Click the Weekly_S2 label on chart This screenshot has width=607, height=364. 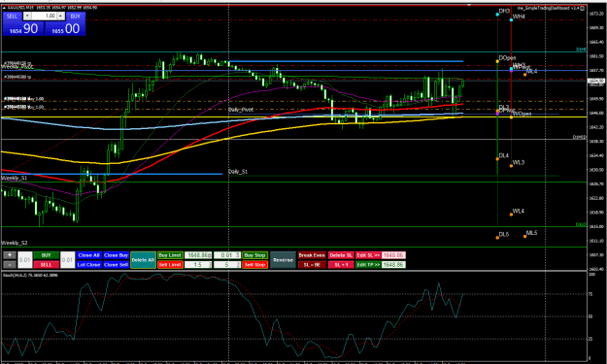coord(15,243)
